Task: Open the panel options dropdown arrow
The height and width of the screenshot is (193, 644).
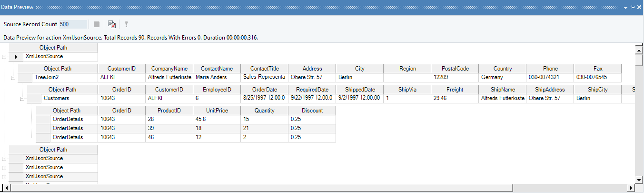Action: pos(626,8)
